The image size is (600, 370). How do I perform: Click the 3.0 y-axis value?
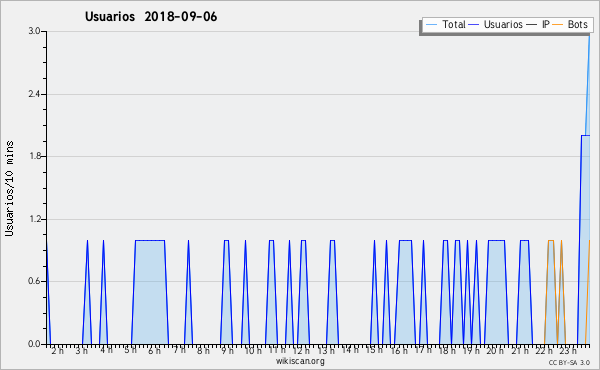(x=35, y=31)
